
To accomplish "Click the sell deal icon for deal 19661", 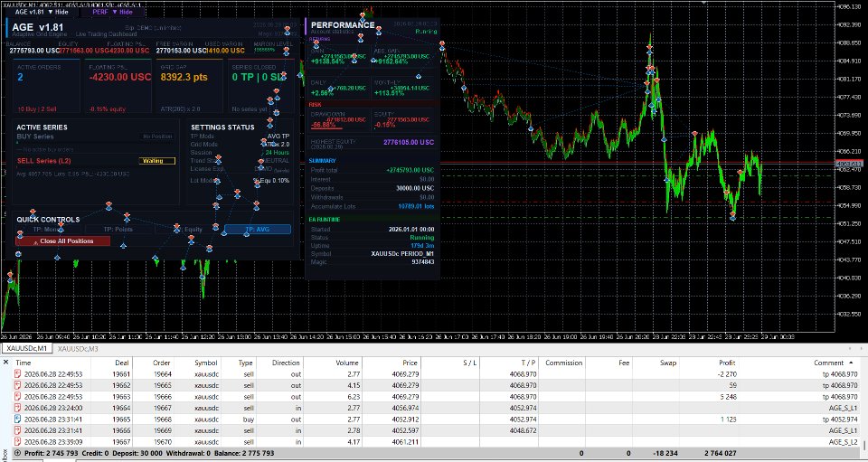I will pos(18,374).
